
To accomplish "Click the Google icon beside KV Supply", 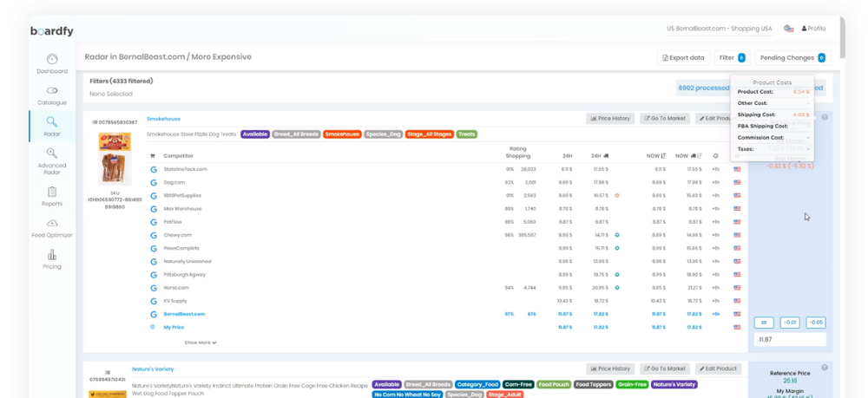I will [154, 301].
